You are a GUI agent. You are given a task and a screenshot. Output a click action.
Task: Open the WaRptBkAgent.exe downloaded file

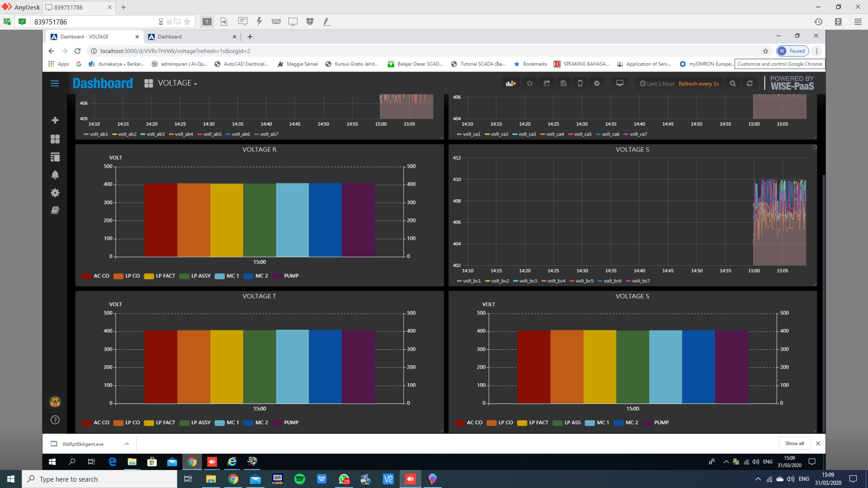tap(83, 444)
